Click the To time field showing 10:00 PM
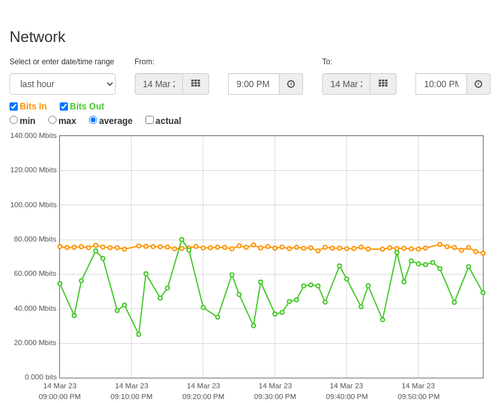 pyautogui.click(x=441, y=84)
